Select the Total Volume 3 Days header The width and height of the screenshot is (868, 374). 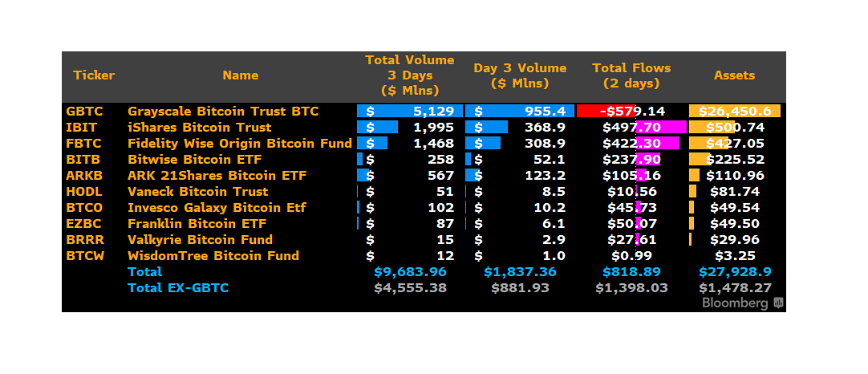[x=409, y=75]
